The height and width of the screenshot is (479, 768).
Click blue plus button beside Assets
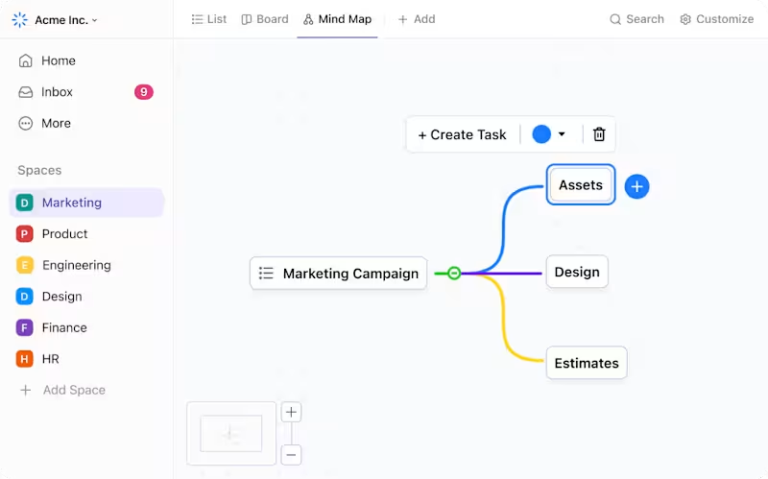click(637, 187)
